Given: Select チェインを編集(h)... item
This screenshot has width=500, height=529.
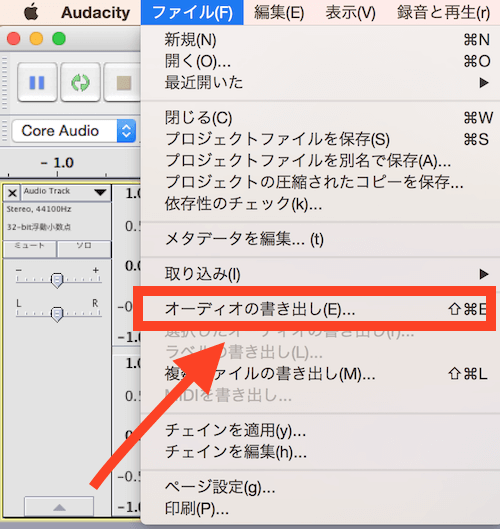Looking at the screenshot, I should [x=320, y=452].
